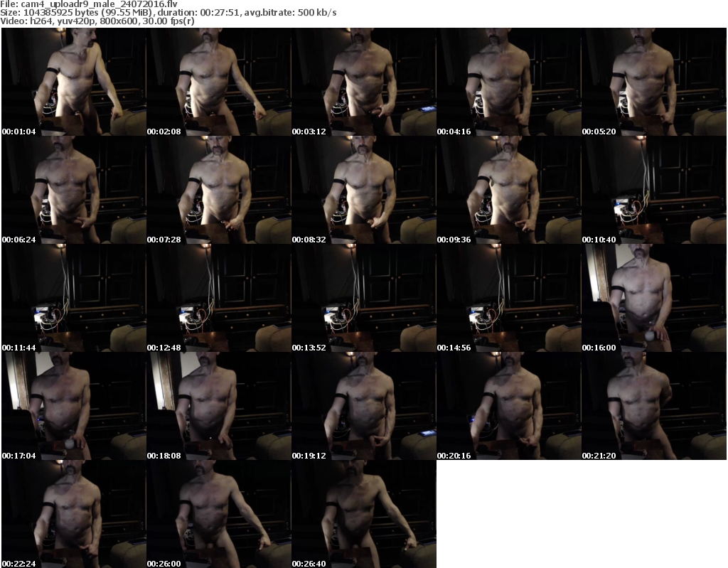Pick the thumbnail stamped 00:19:12
Image resolution: width=728 pixels, height=568 pixels.
tap(364, 406)
